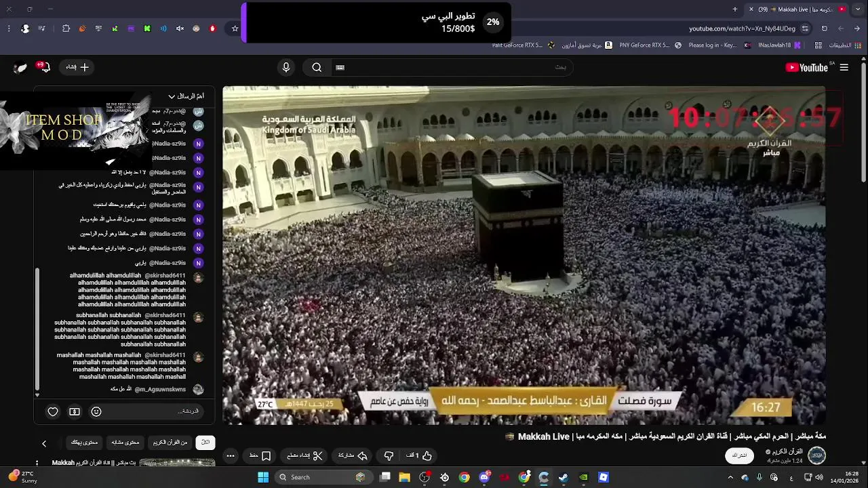
Task: Open the taskbar weather widget 27°C Sunny
Action: coord(24,477)
